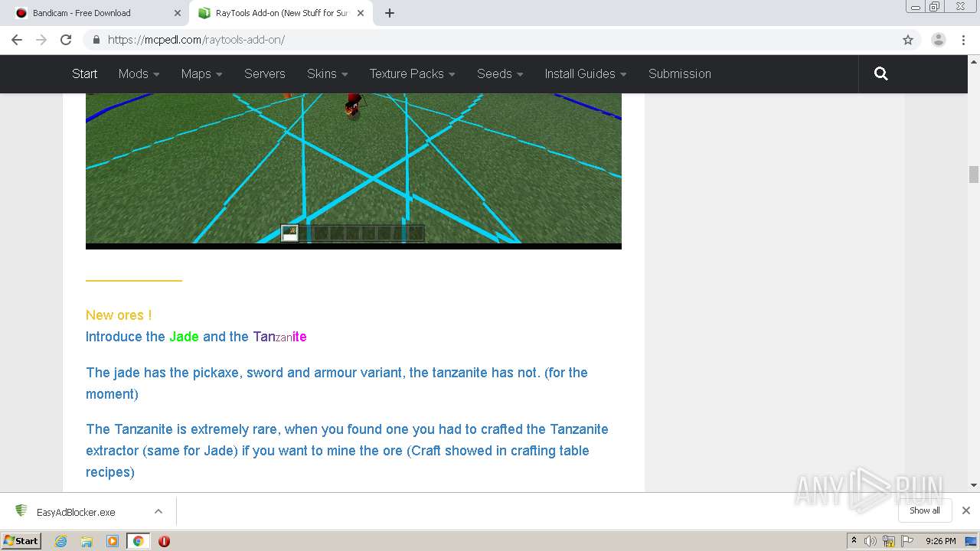
Task: Expand the Install Guides dropdown menu
Action: click(586, 73)
